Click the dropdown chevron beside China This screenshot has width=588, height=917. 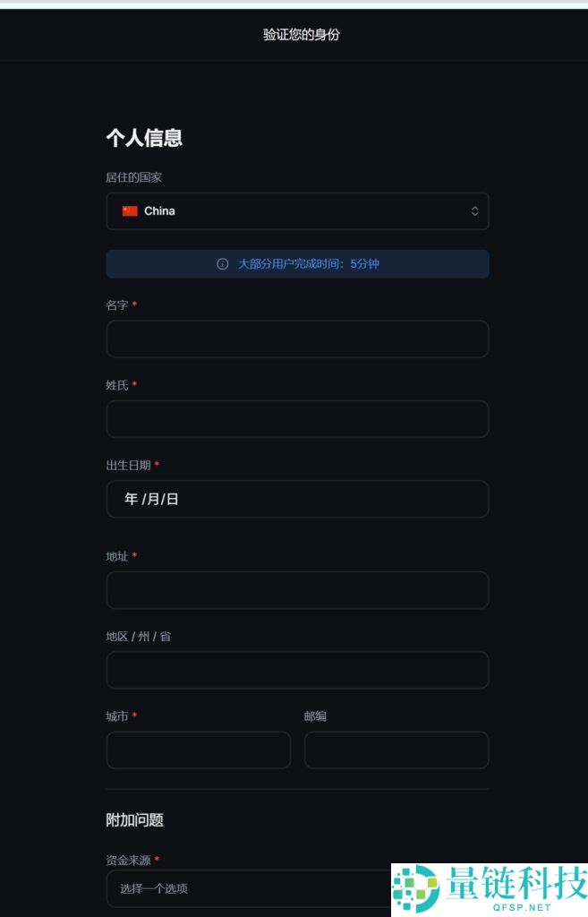point(475,210)
